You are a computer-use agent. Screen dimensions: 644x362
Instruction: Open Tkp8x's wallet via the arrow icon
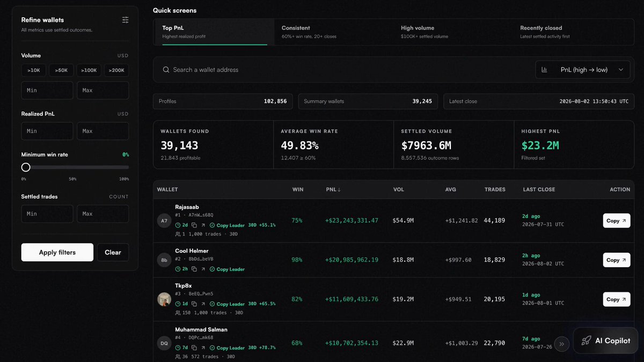[x=203, y=304]
